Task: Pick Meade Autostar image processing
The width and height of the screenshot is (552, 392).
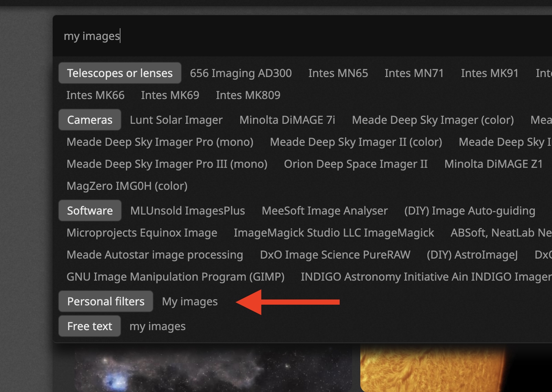Action: (x=155, y=254)
